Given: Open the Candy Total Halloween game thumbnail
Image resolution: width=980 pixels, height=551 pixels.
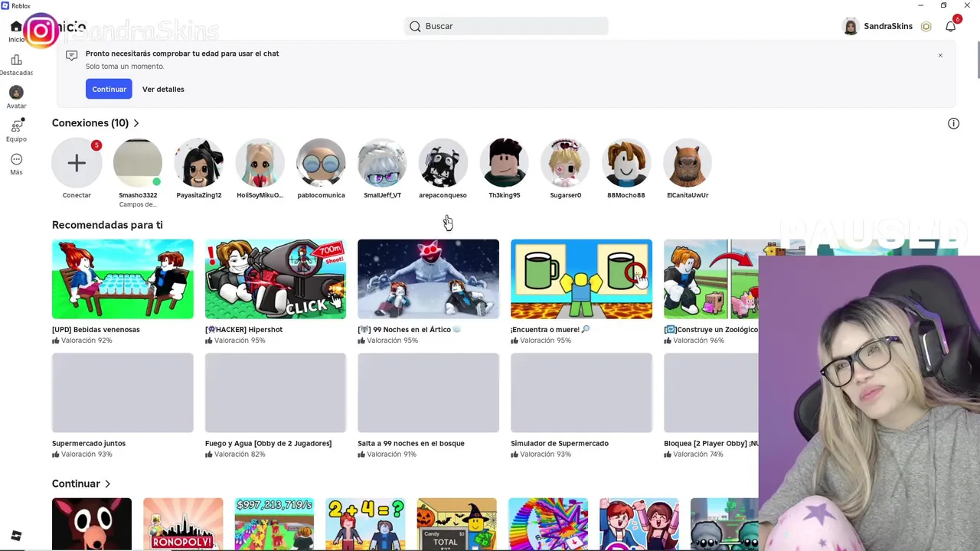Looking at the screenshot, I should (x=457, y=523).
